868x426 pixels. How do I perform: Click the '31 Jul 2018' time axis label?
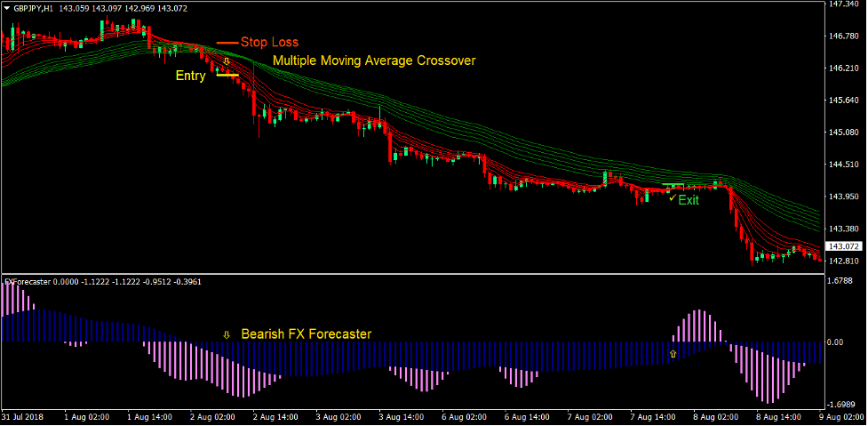coord(22,416)
